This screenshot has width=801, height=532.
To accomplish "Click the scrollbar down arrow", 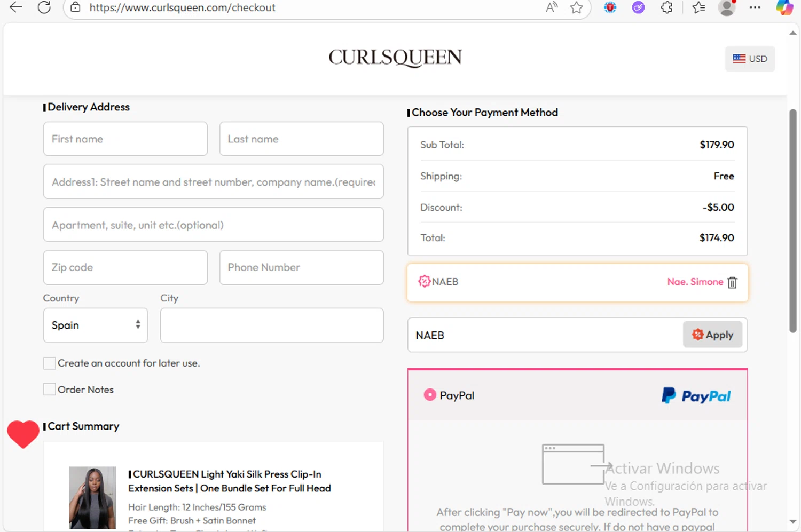I will [x=793, y=522].
